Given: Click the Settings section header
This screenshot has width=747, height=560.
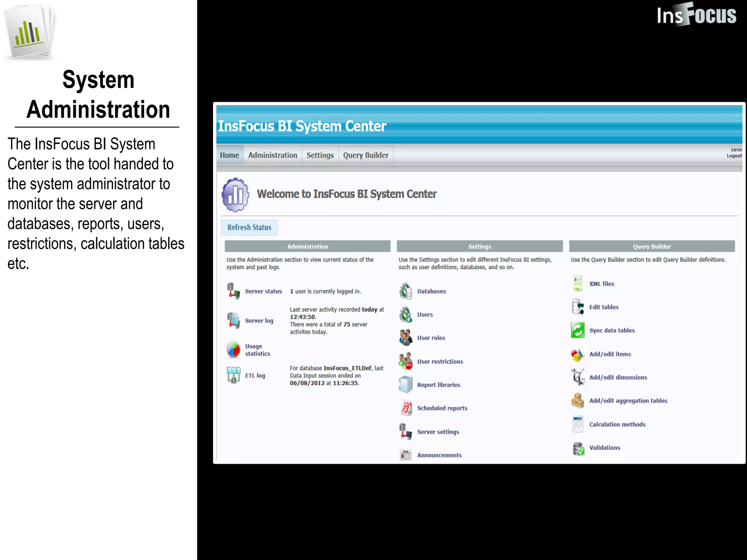Looking at the screenshot, I should tap(480, 246).
